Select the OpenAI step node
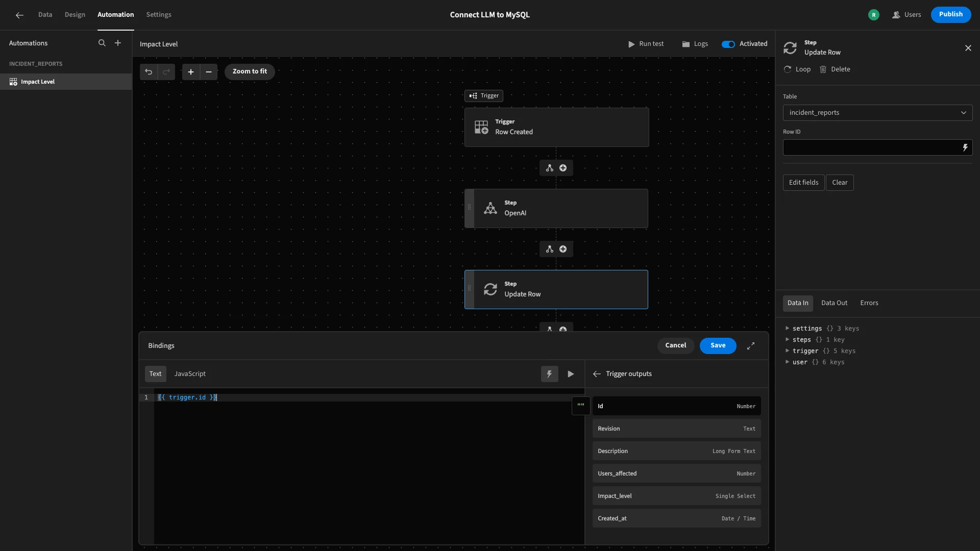The height and width of the screenshot is (551, 980). 557,209
